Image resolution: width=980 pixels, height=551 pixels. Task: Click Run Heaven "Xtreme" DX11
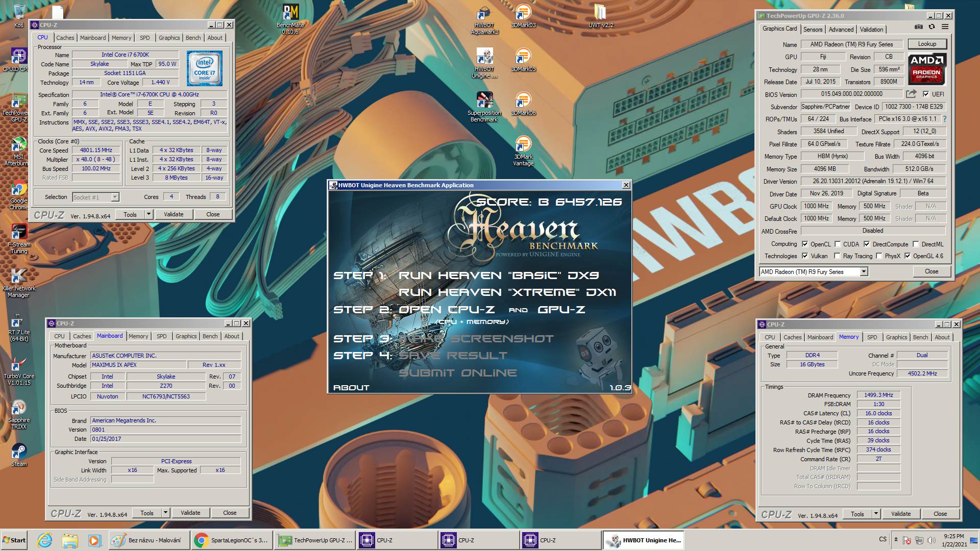point(507,292)
